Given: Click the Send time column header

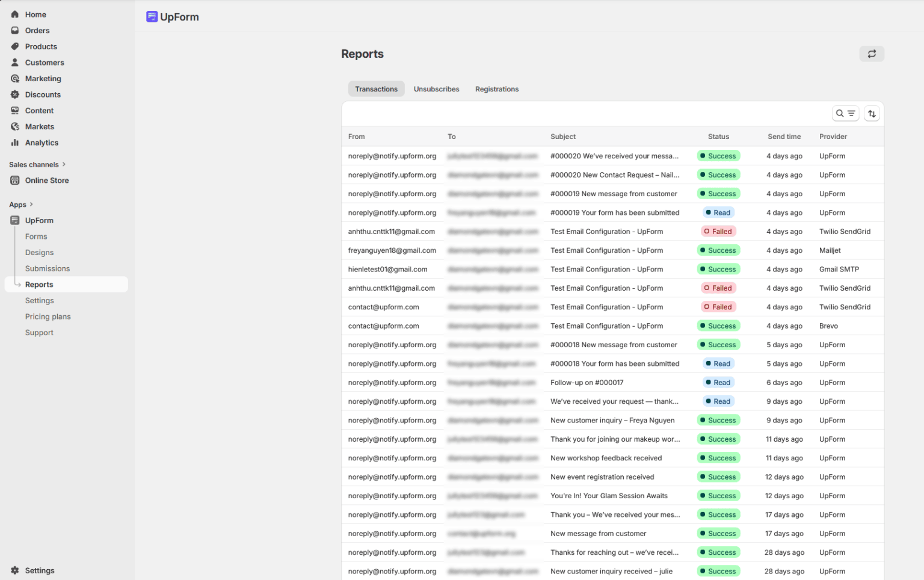Looking at the screenshot, I should pos(784,137).
